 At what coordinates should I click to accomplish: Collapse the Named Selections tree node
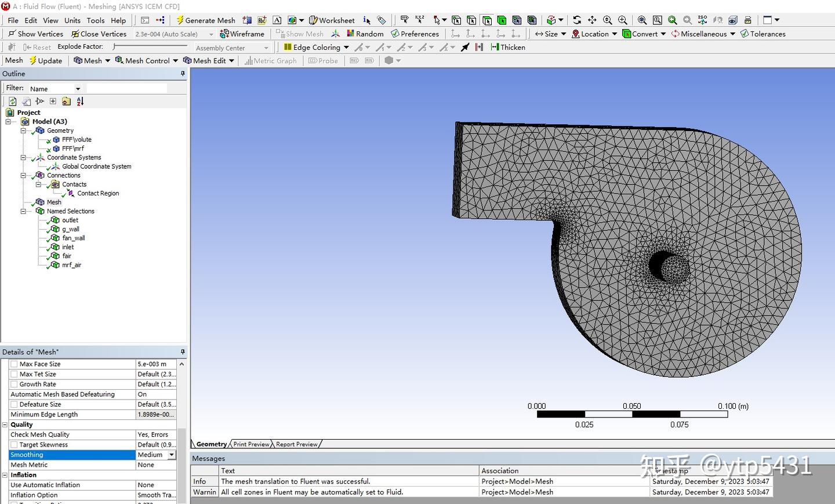tap(24, 212)
